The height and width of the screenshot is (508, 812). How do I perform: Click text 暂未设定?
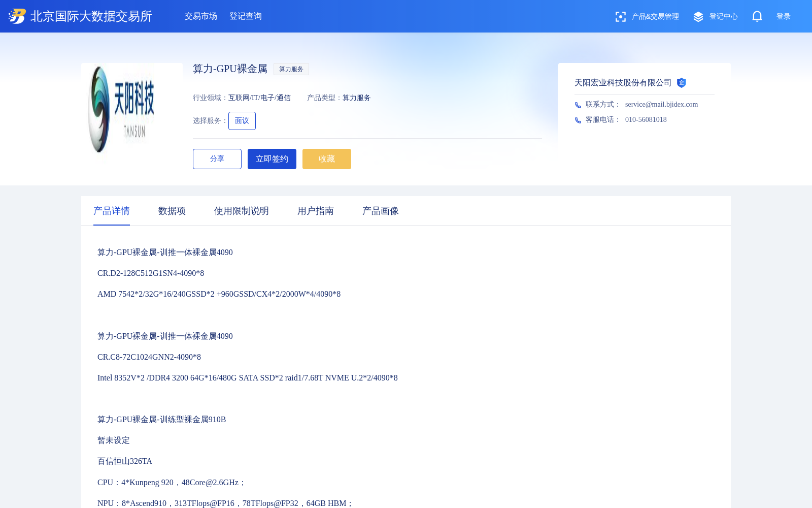click(x=114, y=440)
